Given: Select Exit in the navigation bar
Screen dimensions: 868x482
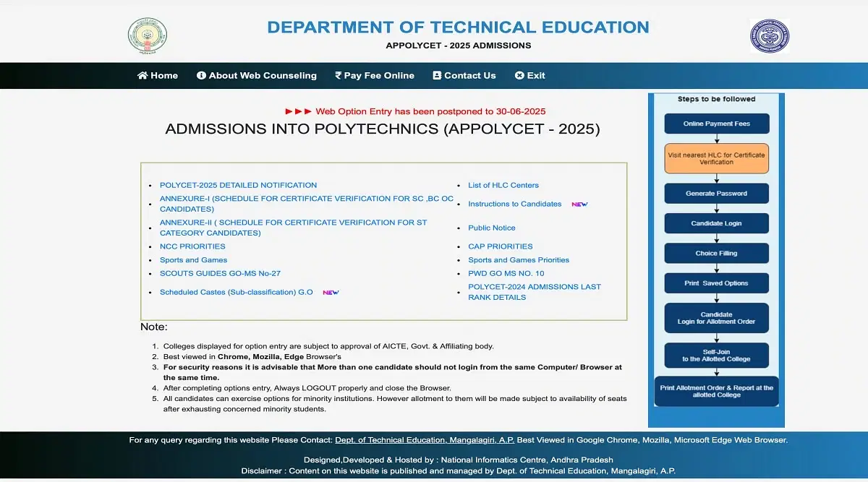Looking at the screenshot, I should 530,75.
